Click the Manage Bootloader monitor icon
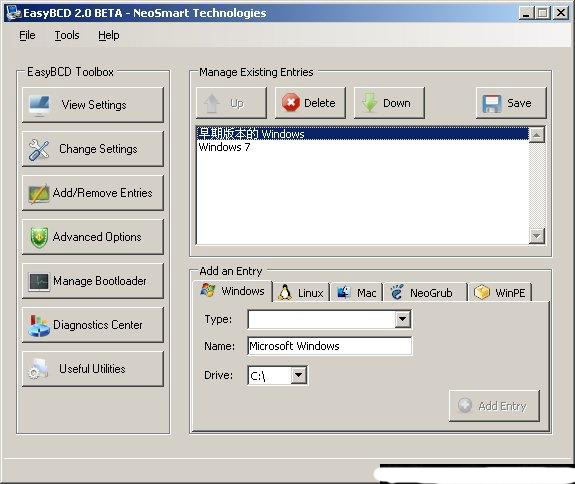Image resolution: width=575 pixels, height=484 pixels. point(39,282)
